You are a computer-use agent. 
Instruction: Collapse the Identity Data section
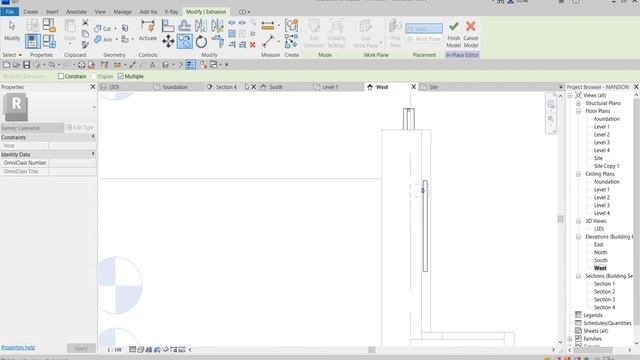point(93,154)
